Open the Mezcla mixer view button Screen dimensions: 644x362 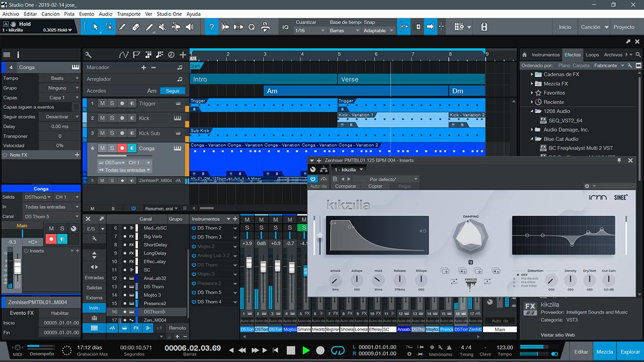(x=605, y=352)
